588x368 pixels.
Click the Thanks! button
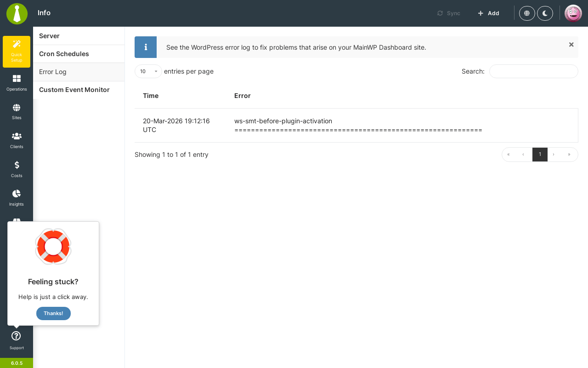(53, 313)
